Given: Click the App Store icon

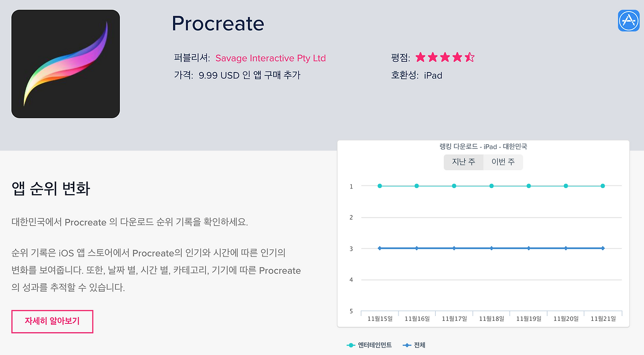Looking at the screenshot, I should point(628,21).
